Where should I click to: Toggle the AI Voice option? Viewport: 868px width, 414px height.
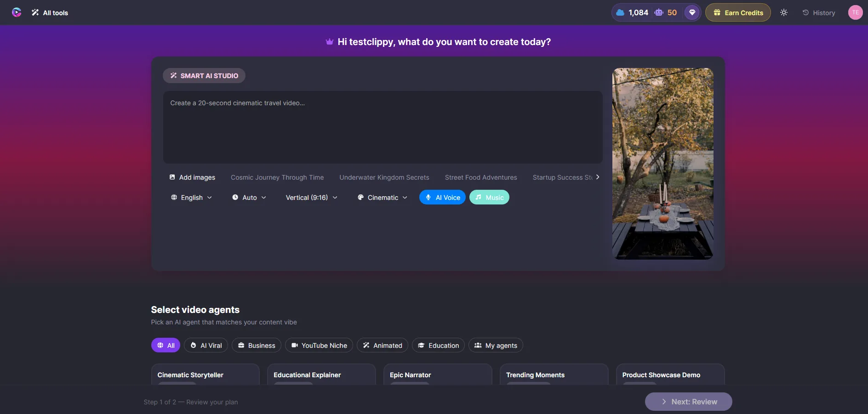coord(442,197)
